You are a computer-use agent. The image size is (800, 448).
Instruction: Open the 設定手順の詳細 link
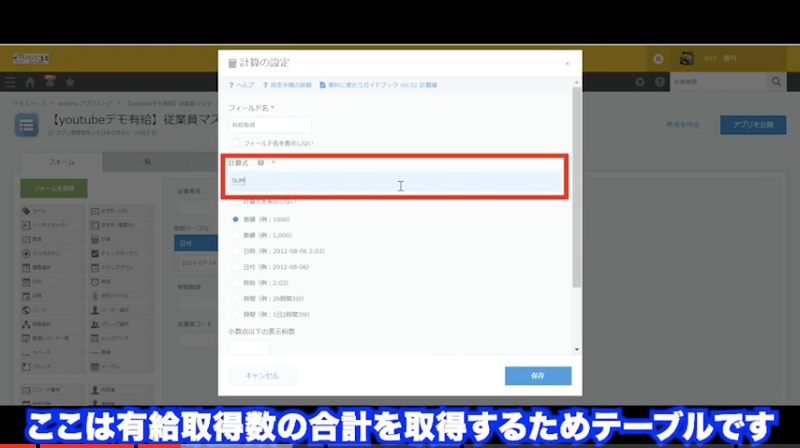[289, 86]
